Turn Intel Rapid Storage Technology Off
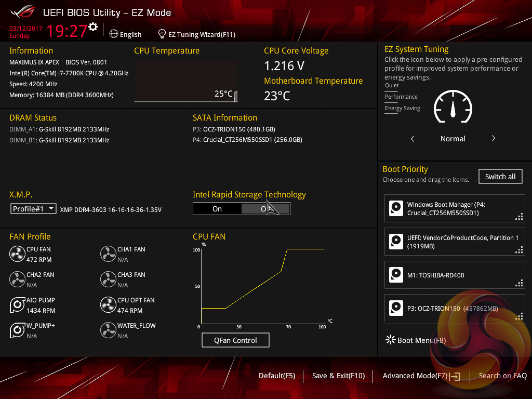The width and height of the screenshot is (532, 399). (265, 209)
